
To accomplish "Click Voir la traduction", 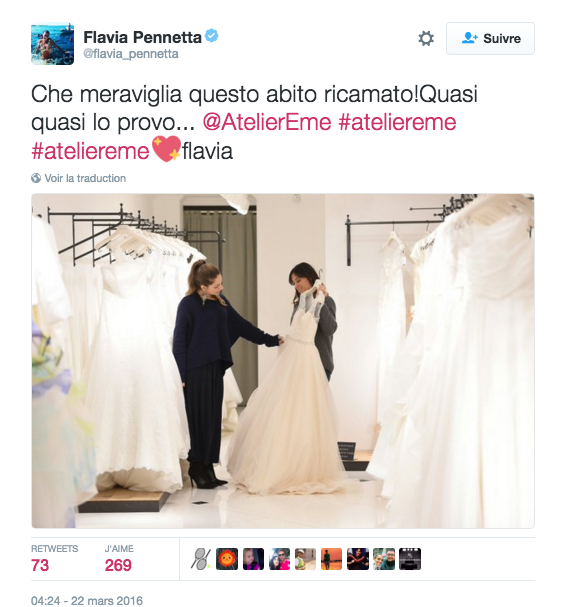I will pos(85,178).
